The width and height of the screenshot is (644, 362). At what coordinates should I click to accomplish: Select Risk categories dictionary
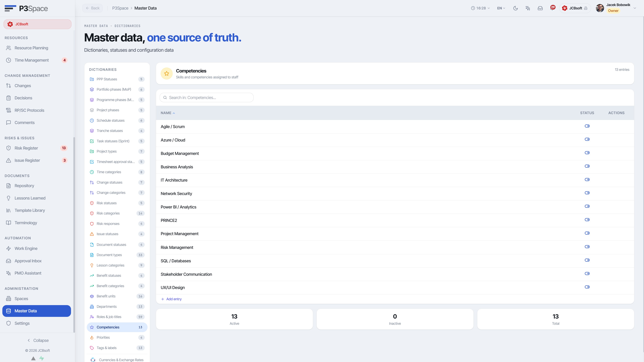coord(117,213)
